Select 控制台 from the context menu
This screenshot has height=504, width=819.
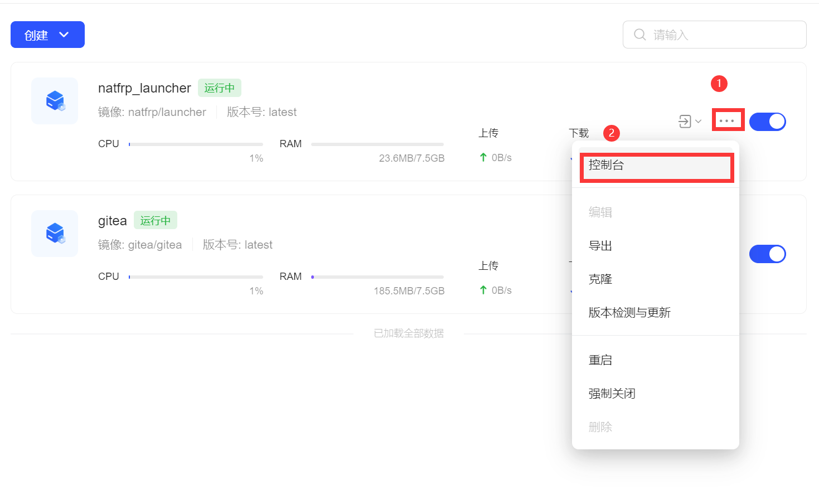click(656, 165)
